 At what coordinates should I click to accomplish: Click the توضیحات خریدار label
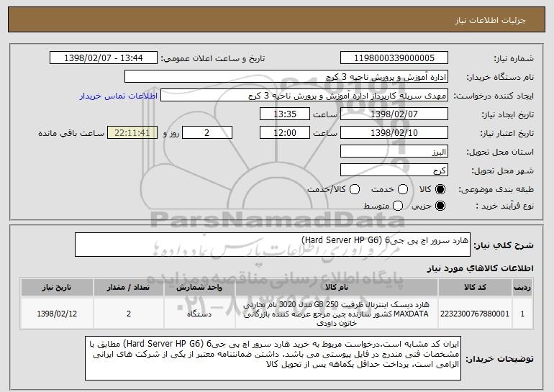[x=499, y=359]
